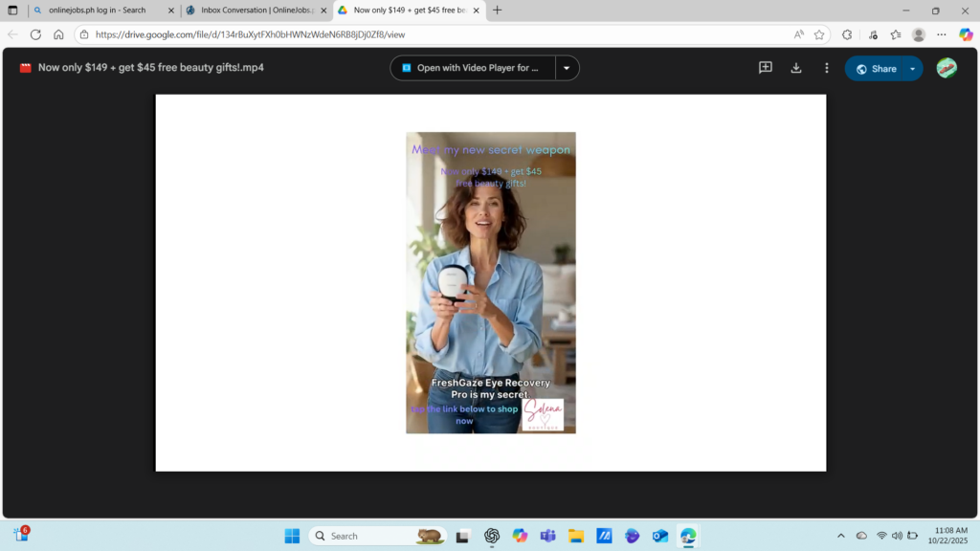Open the OneDrive tray icon
This screenshot has width=980, height=551.
coord(862,536)
